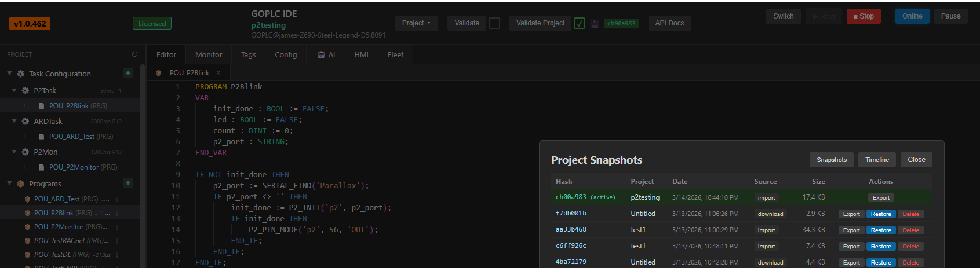
Task: Untick the checked box beside Validate Project
Action: [580, 23]
